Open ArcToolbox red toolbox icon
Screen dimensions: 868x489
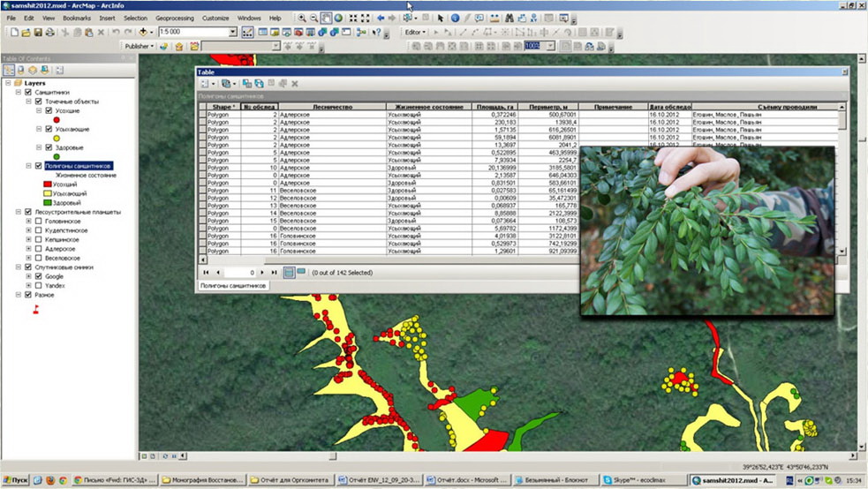299,32
